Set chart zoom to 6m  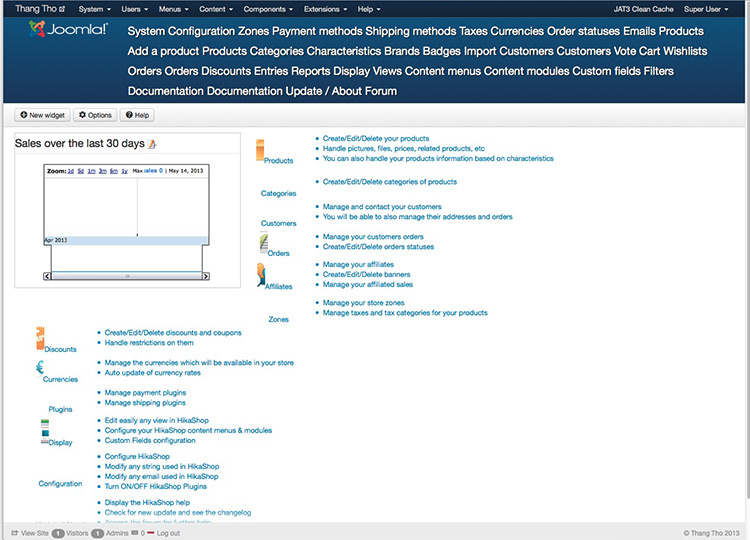coord(113,171)
